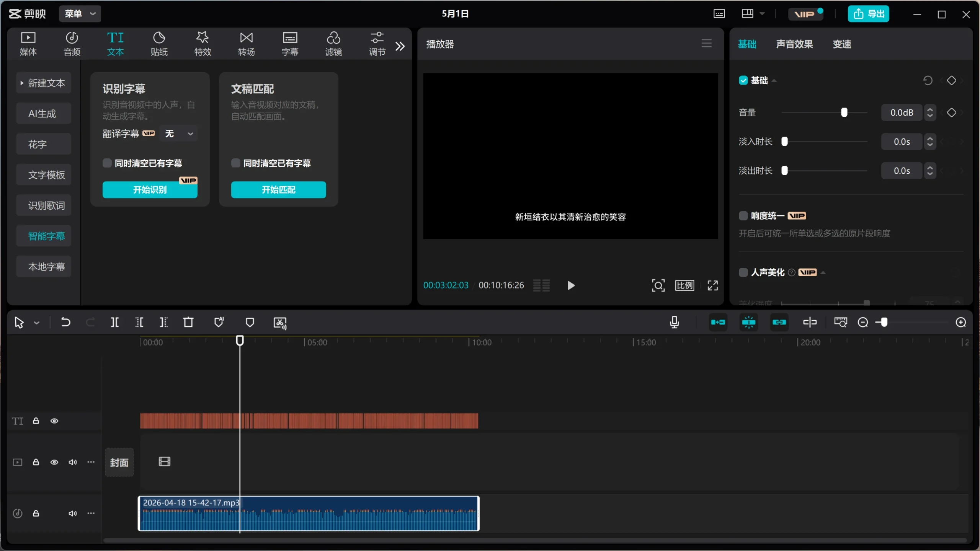Click the zoom-in magnifier on timeline
Screen dimensions: 980x551
pyautogui.click(x=961, y=322)
